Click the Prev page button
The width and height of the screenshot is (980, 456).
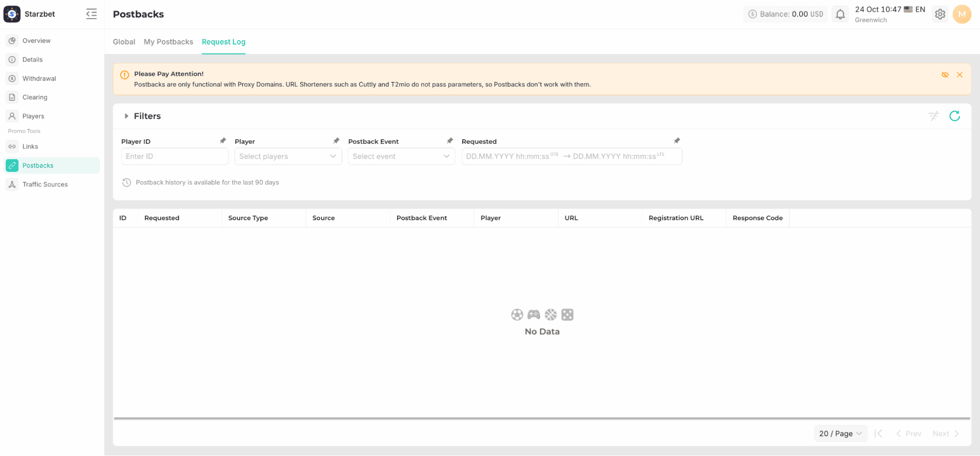(x=908, y=433)
